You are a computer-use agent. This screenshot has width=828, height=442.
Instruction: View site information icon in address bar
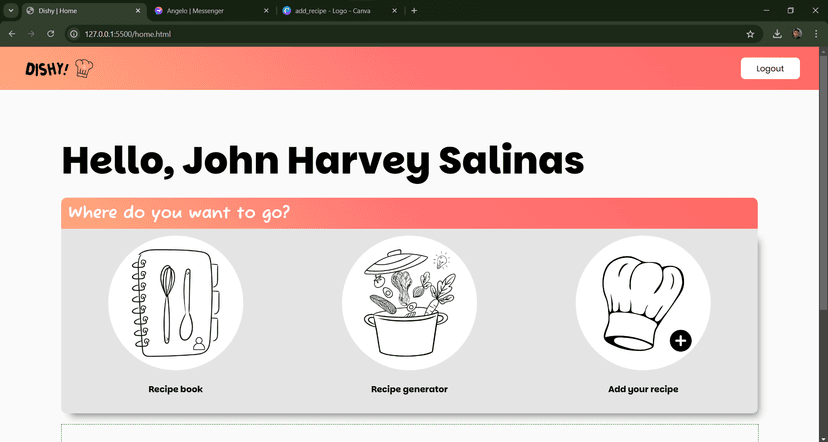pos(74,33)
